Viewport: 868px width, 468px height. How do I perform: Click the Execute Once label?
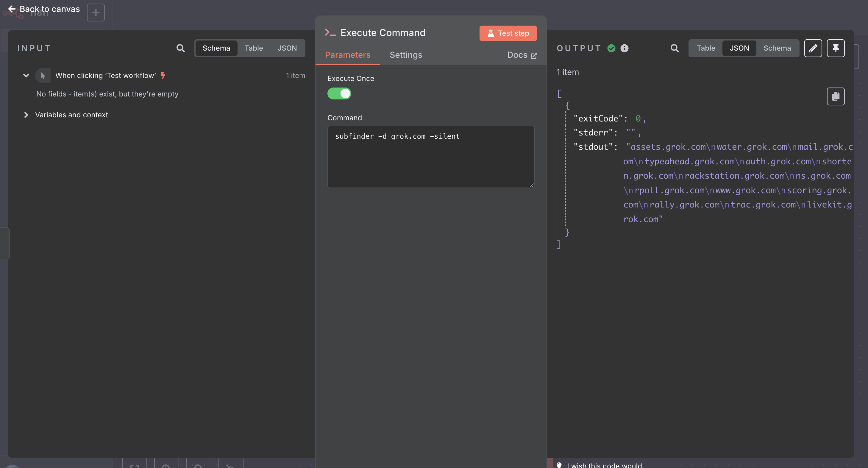click(x=351, y=79)
